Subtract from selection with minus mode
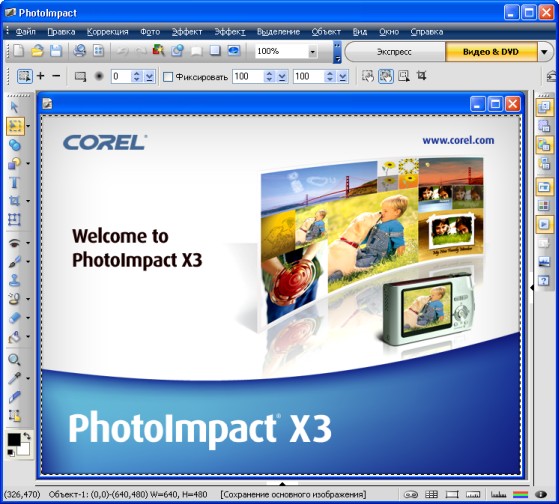Viewport: 559px width, 504px height. [x=56, y=76]
